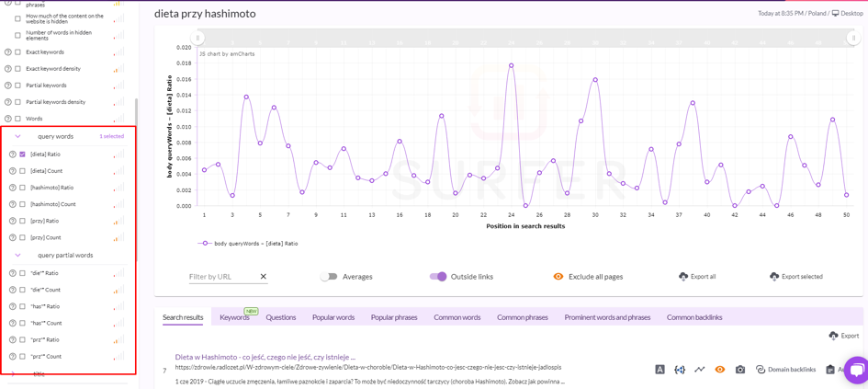Open help icon for Words factor

coord(7,119)
